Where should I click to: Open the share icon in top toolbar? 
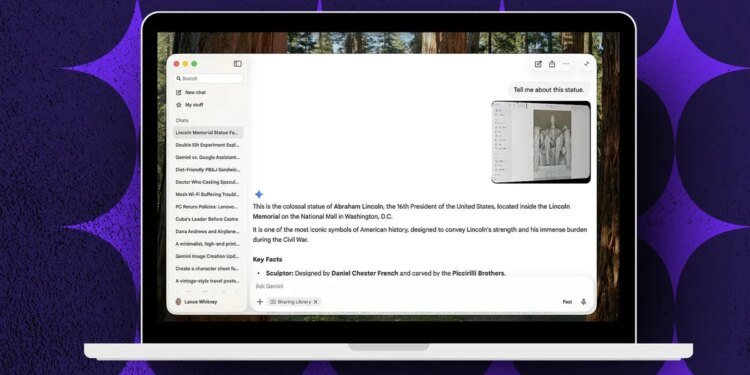coord(552,64)
